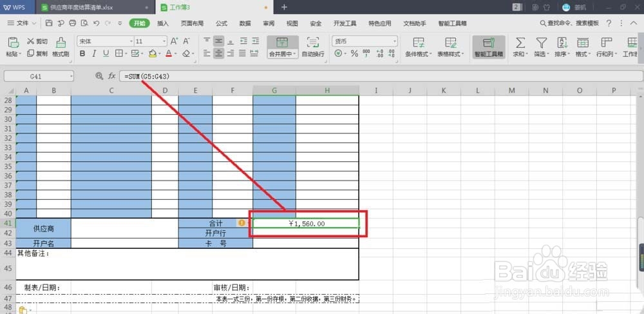The height and width of the screenshot is (314, 644).
Task: Open the number format dropdown (货币)
Action: (x=395, y=41)
